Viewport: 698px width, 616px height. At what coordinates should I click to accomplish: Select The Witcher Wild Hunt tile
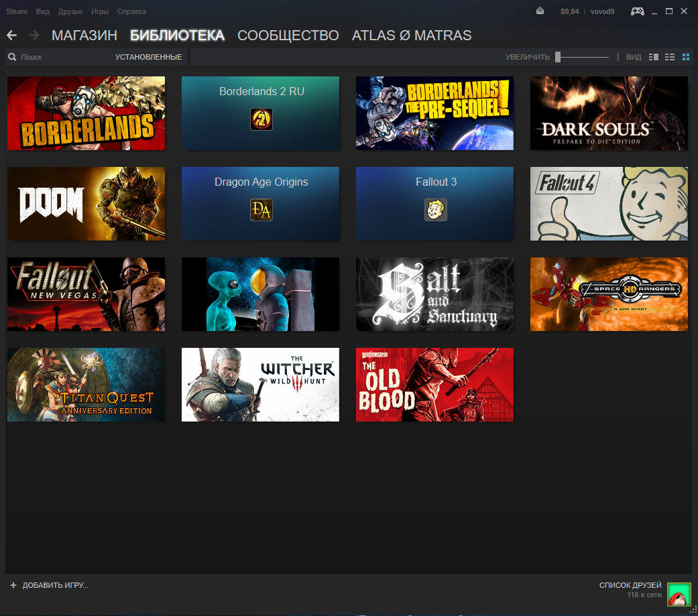click(260, 385)
